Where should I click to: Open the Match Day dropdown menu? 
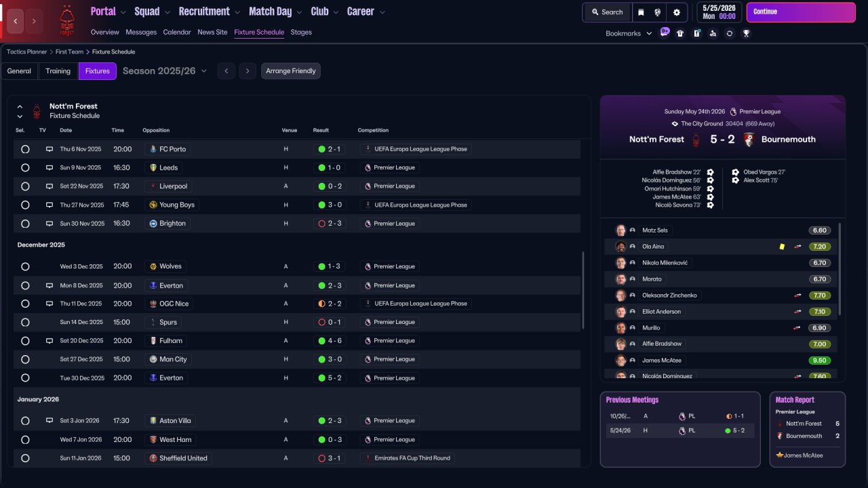coord(276,12)
